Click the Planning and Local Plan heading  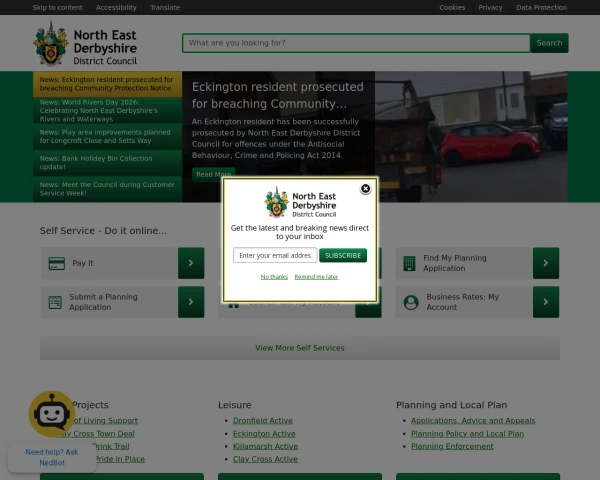452,405
